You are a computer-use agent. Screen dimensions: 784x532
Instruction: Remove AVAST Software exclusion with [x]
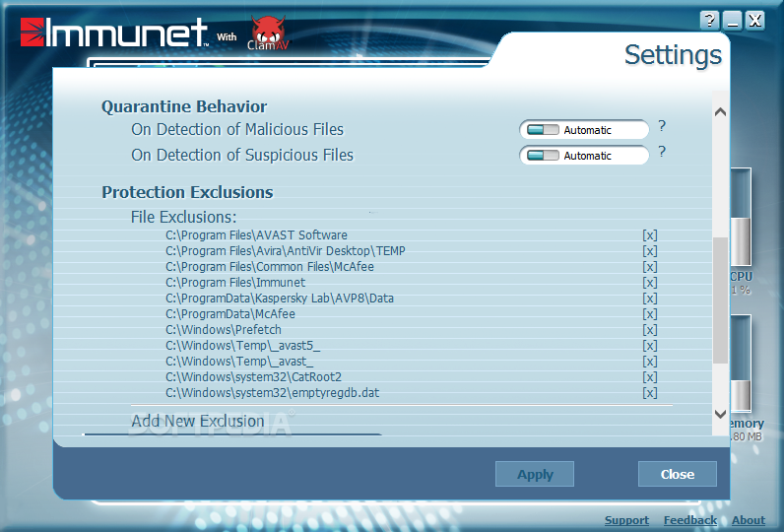pos(649,235)
